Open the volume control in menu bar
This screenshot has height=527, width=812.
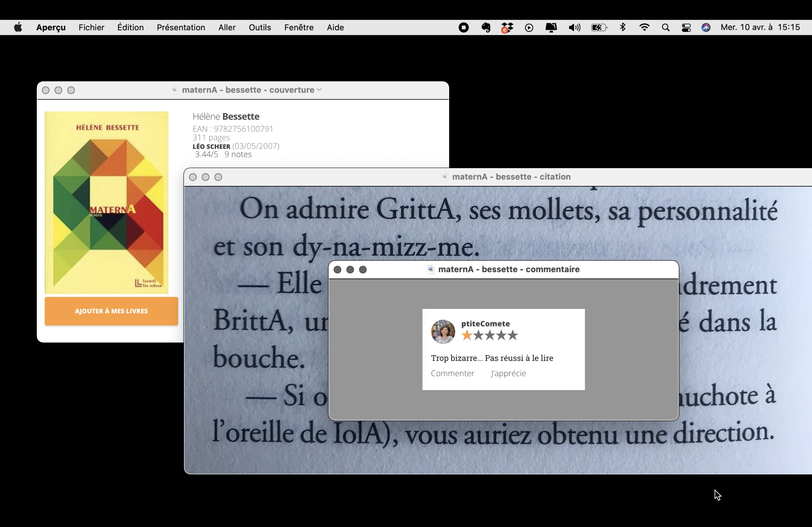click(x=574, y=28)
